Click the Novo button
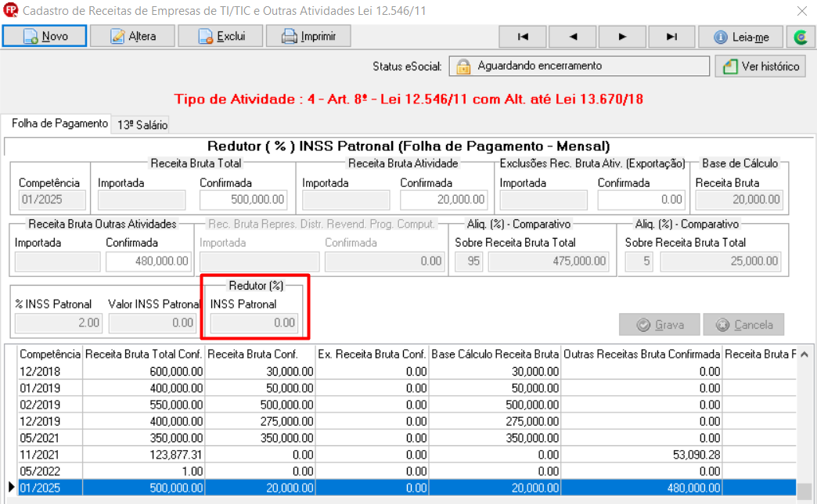This screenshot has height=504, width=817. (x=45, y=37)
